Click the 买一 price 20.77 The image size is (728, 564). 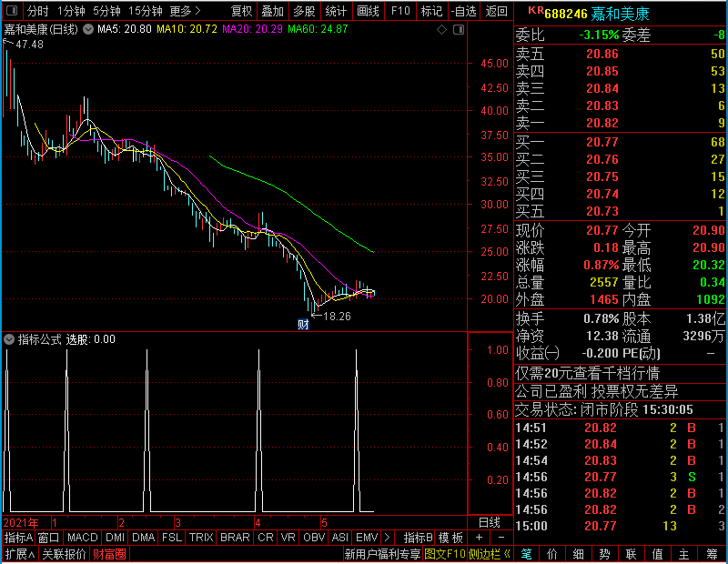pyautogui.click(x=602, y=142)
